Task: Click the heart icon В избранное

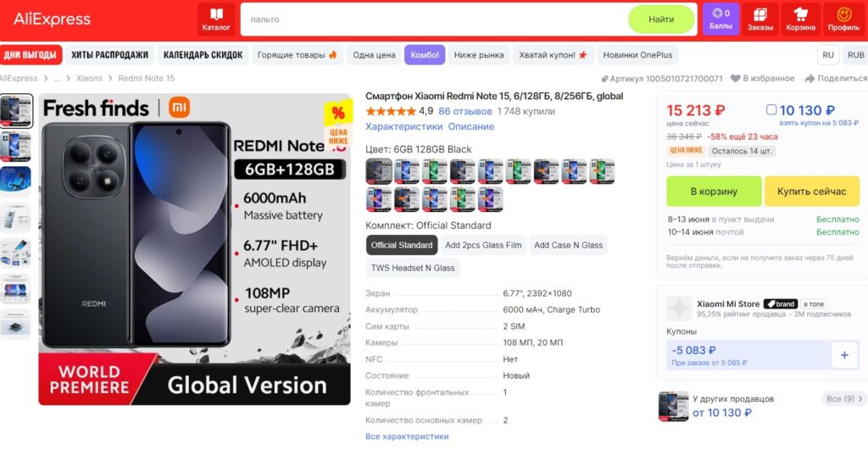Action: (x=735, y=79)
